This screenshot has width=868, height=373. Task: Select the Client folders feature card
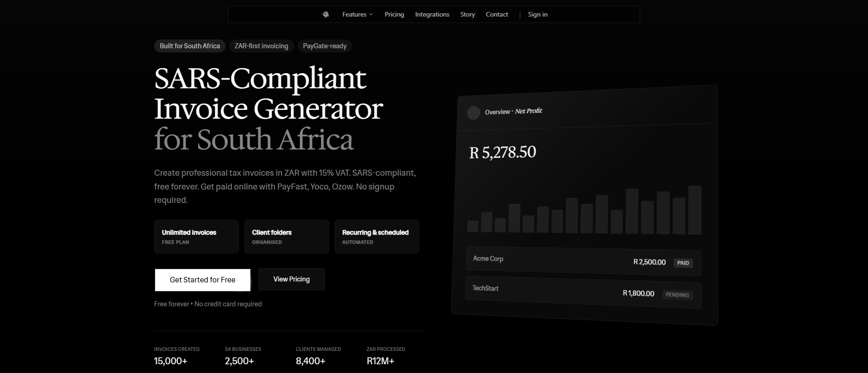tap(286, 236)
